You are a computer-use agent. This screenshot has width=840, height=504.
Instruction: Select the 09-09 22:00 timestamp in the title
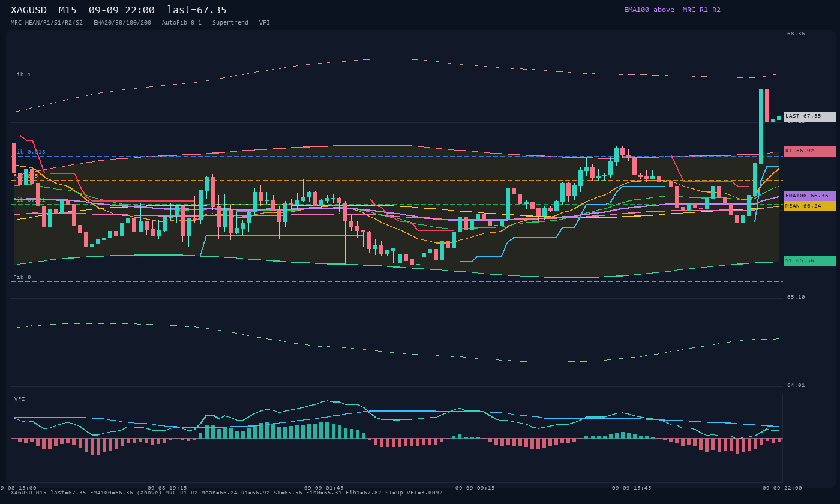(x=122, y=10)
